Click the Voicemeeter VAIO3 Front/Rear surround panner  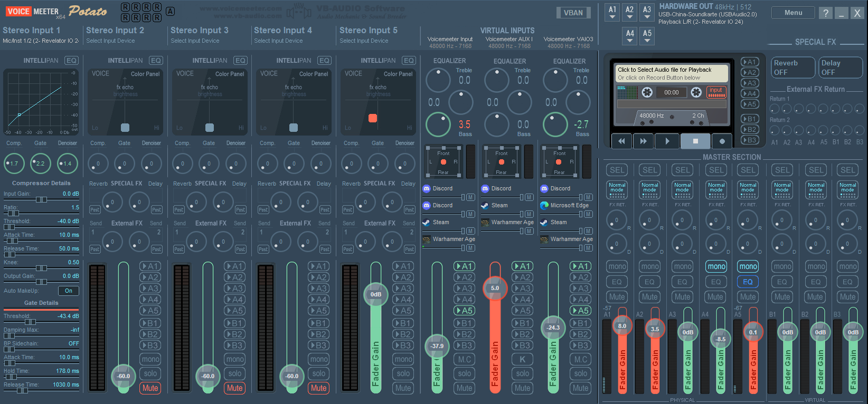click(559, 162)
